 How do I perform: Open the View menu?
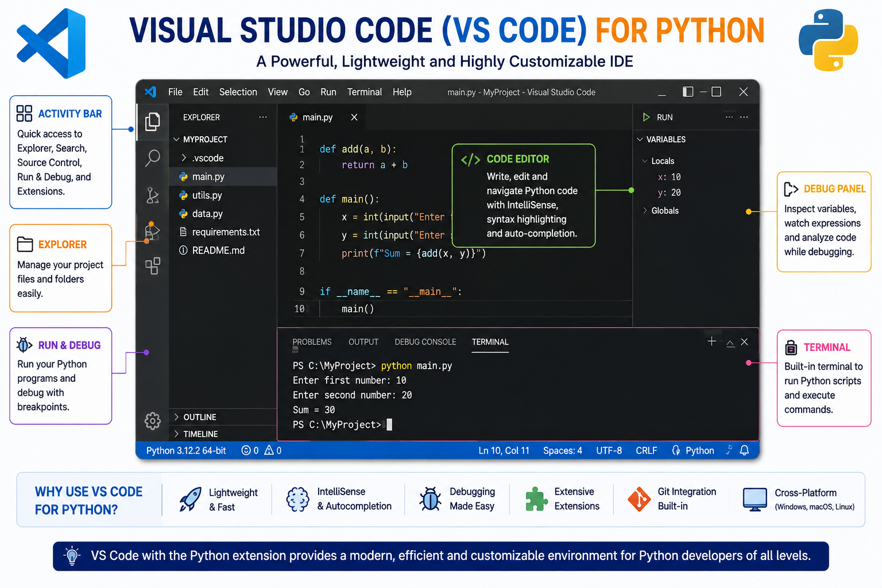tap(278, 92)
